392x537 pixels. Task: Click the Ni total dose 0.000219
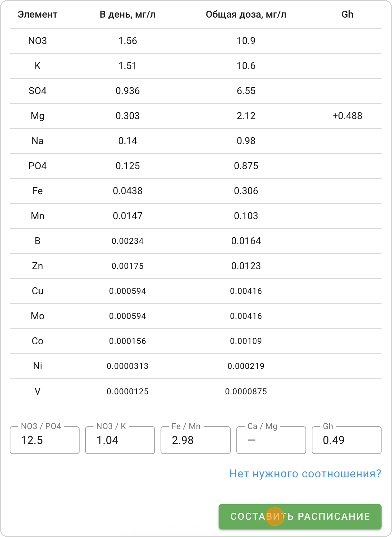(x=246, y=366)
